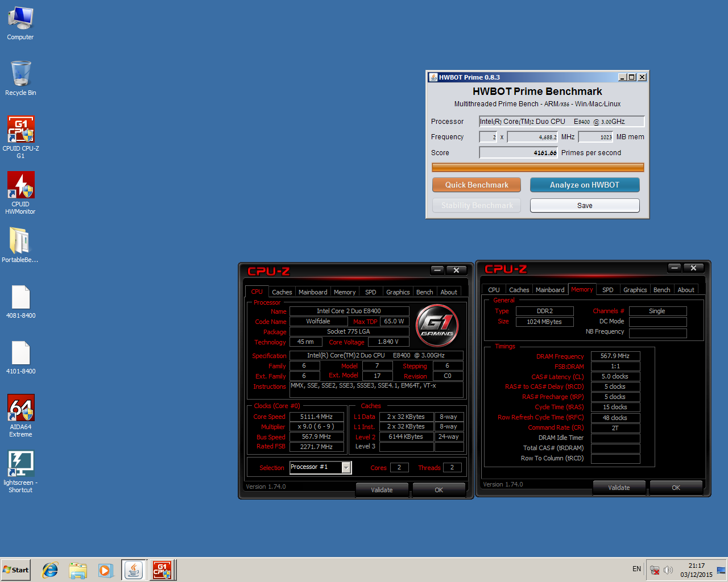Click the Multiplier value x 9.0 ( 6 - 9 )
The width and height of the screenshot is (728, 582).
click(316, 426)
